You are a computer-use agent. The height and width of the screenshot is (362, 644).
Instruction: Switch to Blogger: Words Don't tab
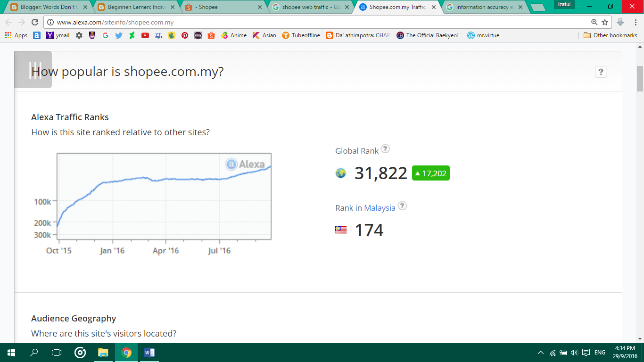(x=49, y=7)
